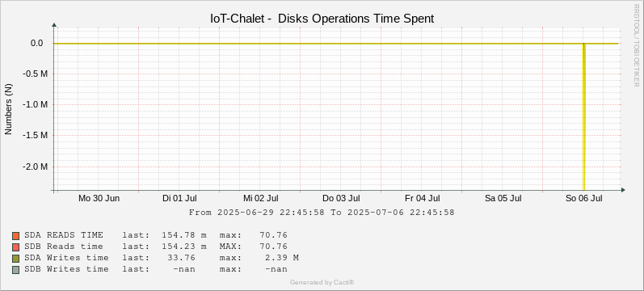
Task: Click the graph title IoT-Chalet Disks Operations
Action: pyautogui.click(x=322, y=19)
